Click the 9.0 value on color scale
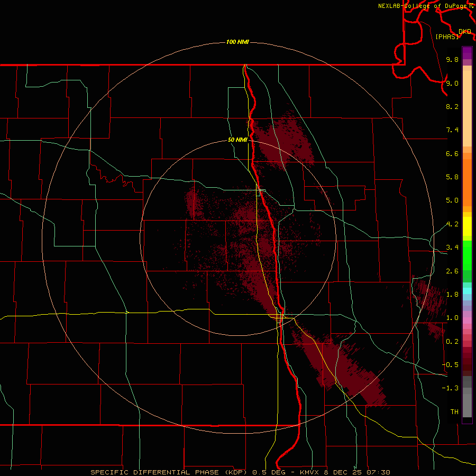Viewport: 476px width, 476px height. (452, 83)
